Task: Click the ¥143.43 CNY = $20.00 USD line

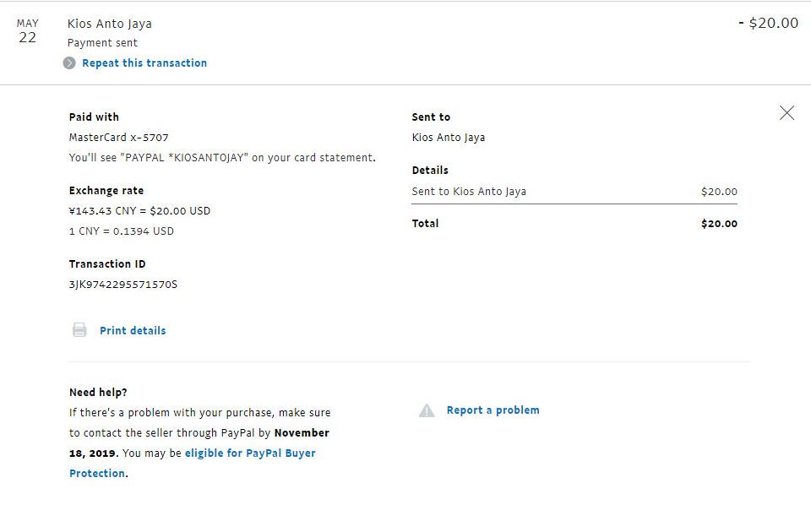Action: [x=139, y=211]
